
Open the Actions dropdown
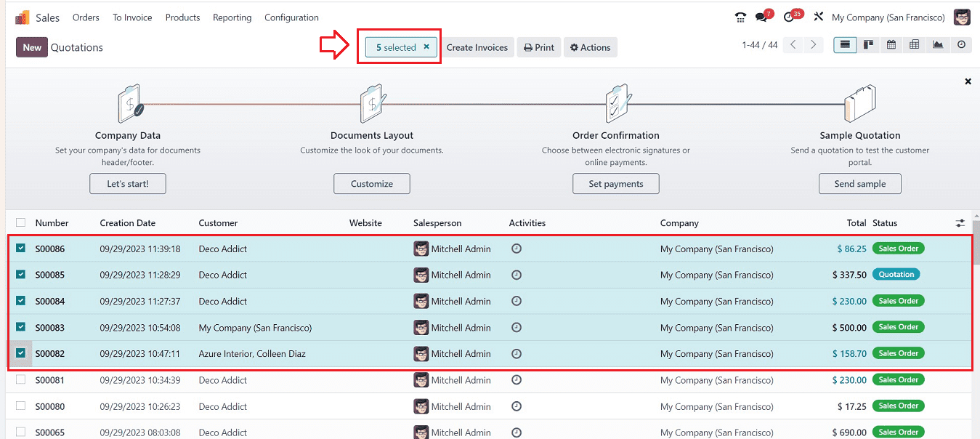tap(590, 47)
